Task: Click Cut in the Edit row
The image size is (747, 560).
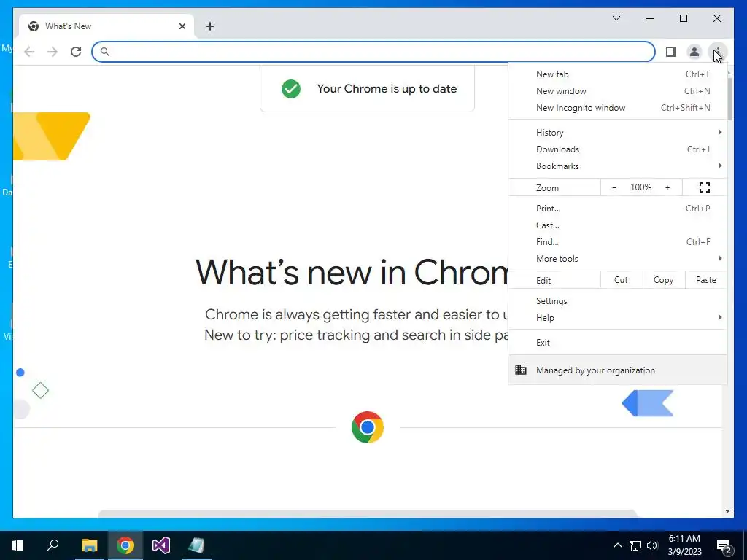Action: coord(622,280)
